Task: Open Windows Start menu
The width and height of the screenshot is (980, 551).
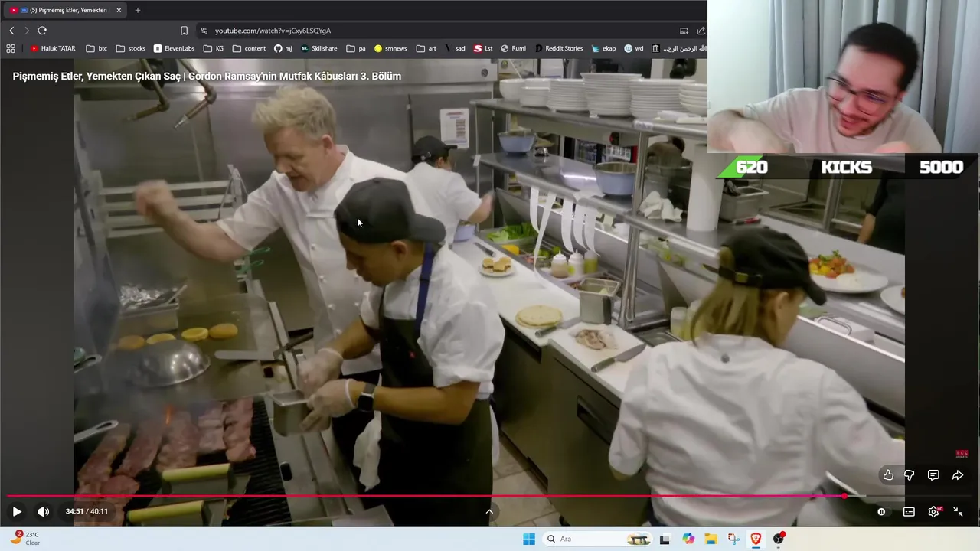Action: click(528, 539)
